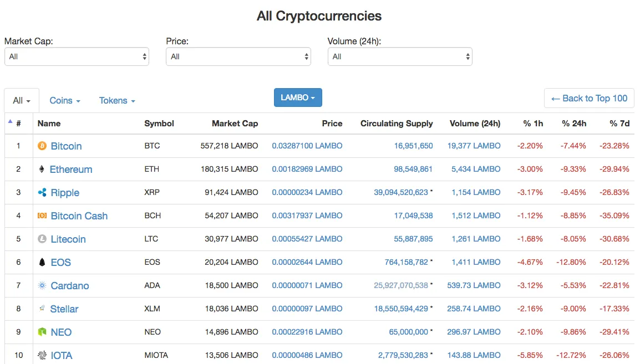
Task: Open the NEO name link
Action: pos(61,332)
